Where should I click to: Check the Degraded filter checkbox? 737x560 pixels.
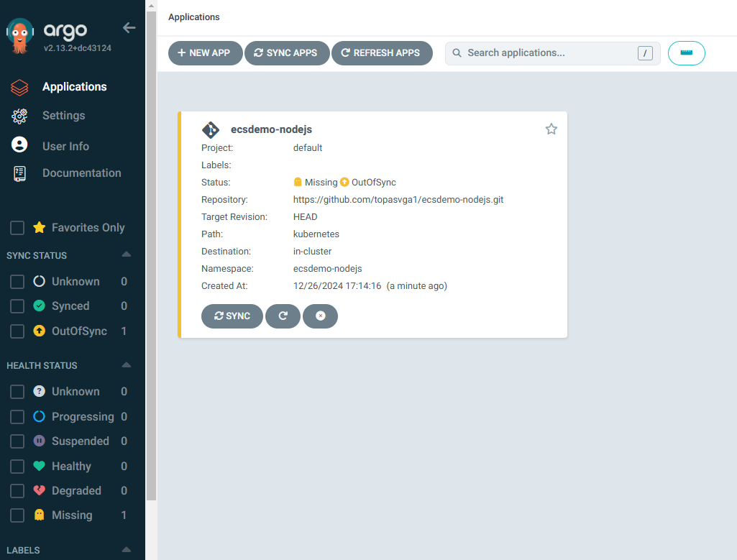[17, 491]
